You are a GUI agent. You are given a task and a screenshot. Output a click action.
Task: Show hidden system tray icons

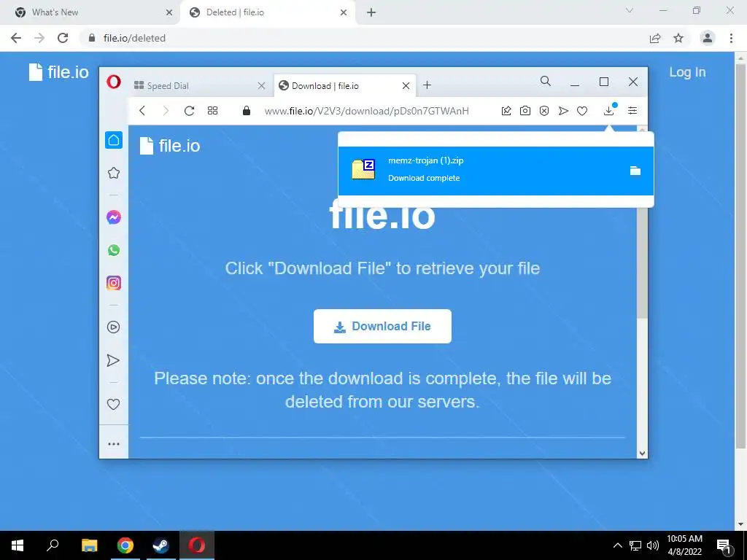tap(617, 545)
